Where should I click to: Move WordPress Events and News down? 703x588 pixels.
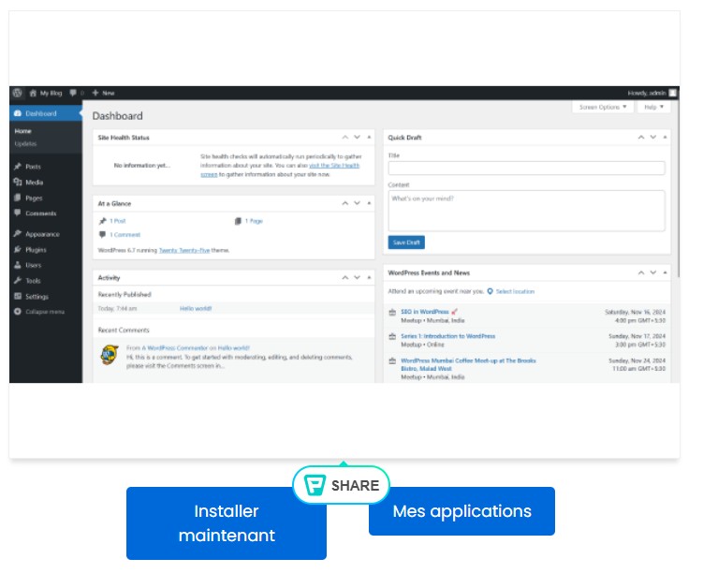[653, 272]
